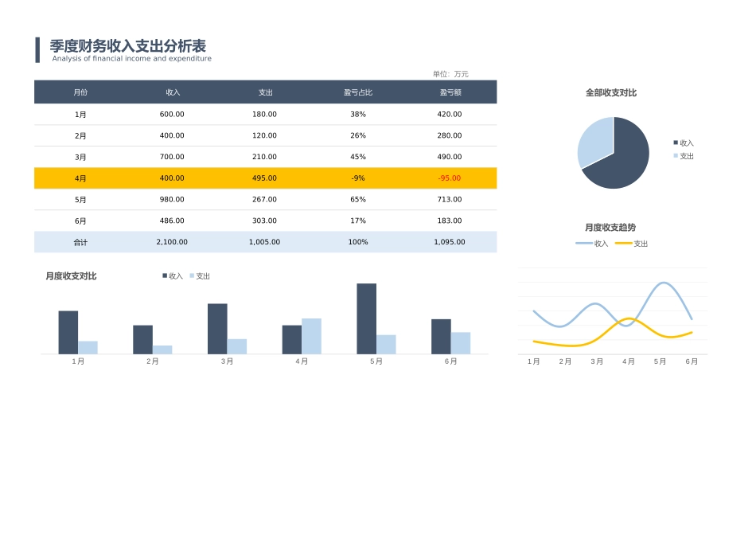The height and width of the screenshot is (535, 756).
Task: Select blue 收入 legend marker in trend chart
Action: click(584, 244)
